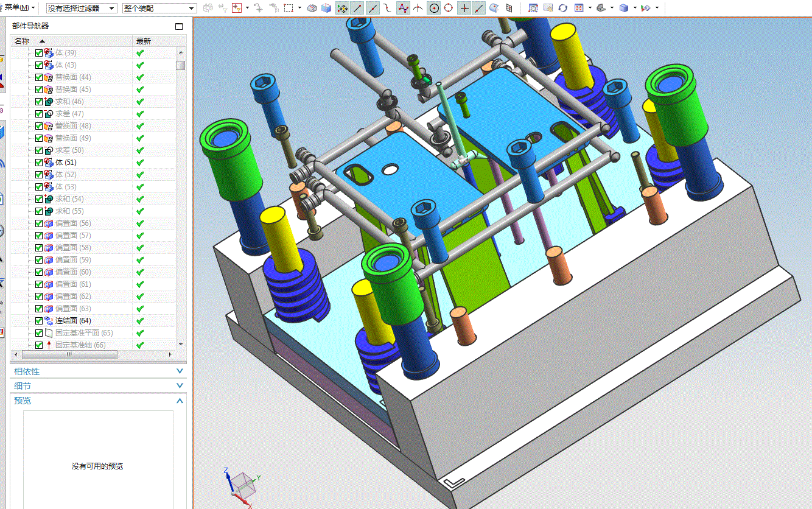
Task: Open the rectangle selection mode arrow
Action: (299, 8)
